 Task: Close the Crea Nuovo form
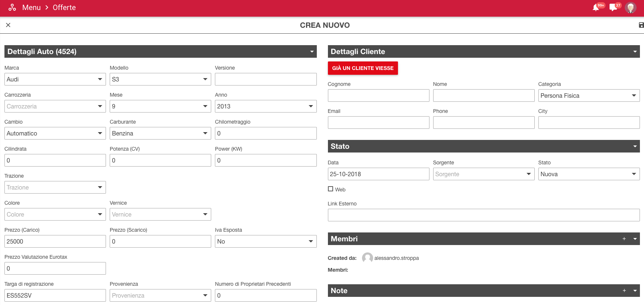click(8, 25)
